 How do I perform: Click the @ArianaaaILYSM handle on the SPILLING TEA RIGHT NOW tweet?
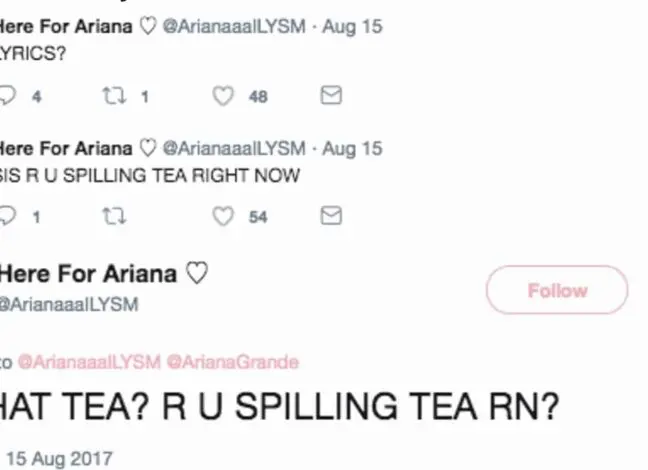(233, 148)
